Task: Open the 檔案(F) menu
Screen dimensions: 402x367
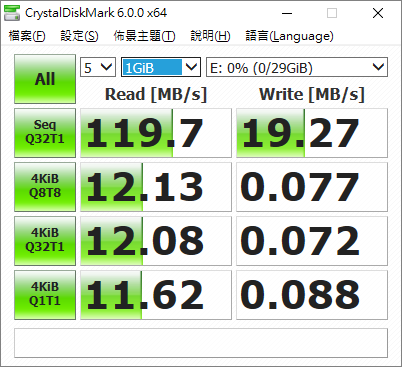Action: [27, 36]
